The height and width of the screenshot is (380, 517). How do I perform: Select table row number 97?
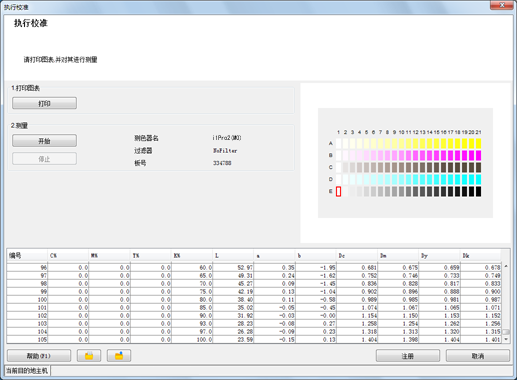pyautogui.click(x=254, y=275)
